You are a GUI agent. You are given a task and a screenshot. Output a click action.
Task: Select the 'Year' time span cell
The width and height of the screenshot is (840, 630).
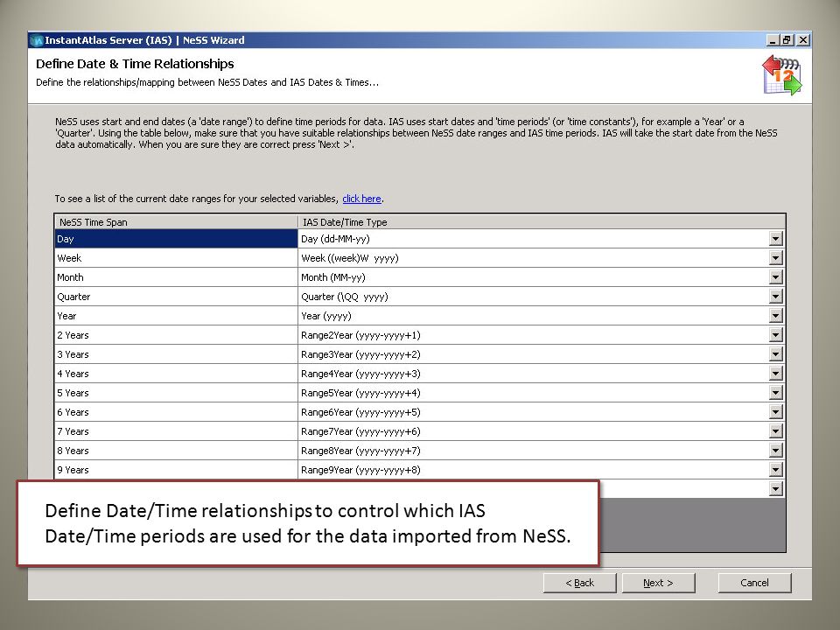tap(176, 316)
